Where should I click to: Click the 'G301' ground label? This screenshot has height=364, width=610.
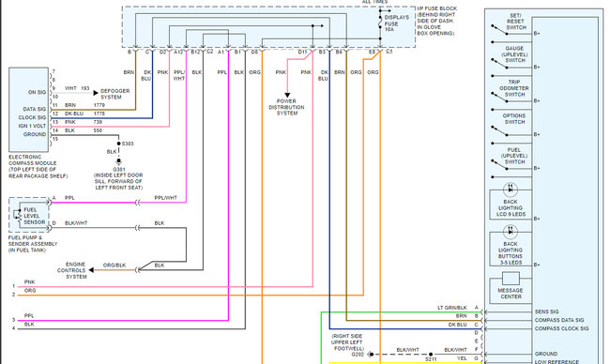click(x=119, y=170)
